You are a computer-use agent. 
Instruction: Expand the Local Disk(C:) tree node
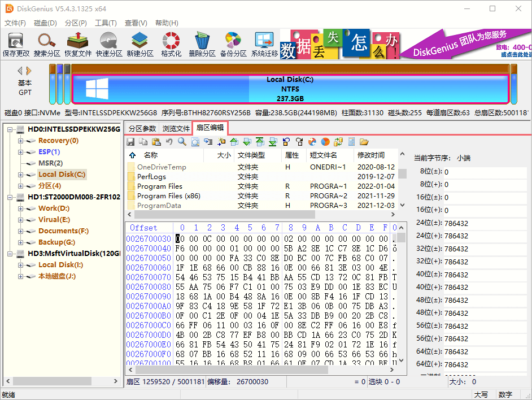tap(20, 175)
